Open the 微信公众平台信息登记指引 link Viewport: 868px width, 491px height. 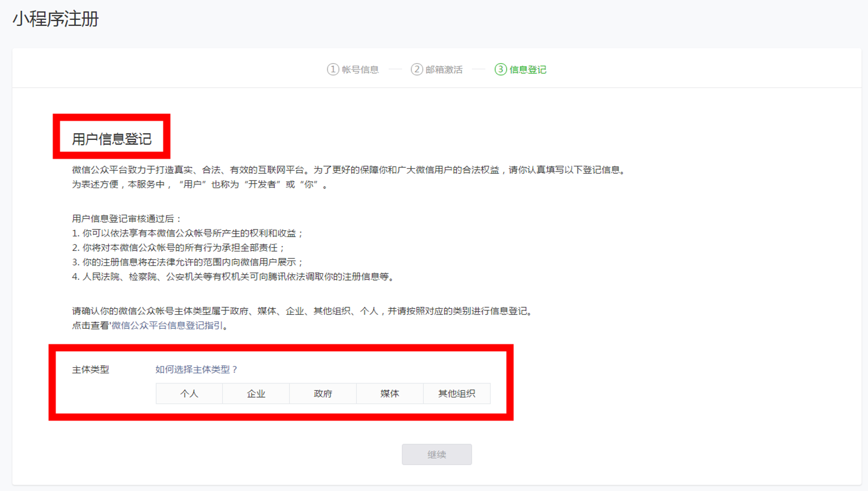pos(166,326)
